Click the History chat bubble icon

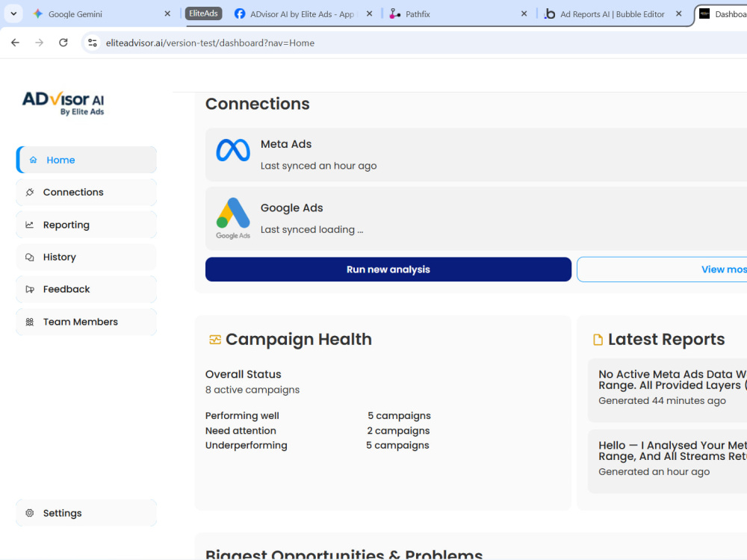[30, 257]
